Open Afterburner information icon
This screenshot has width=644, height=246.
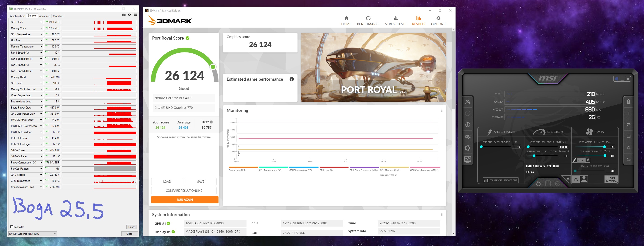467,125
